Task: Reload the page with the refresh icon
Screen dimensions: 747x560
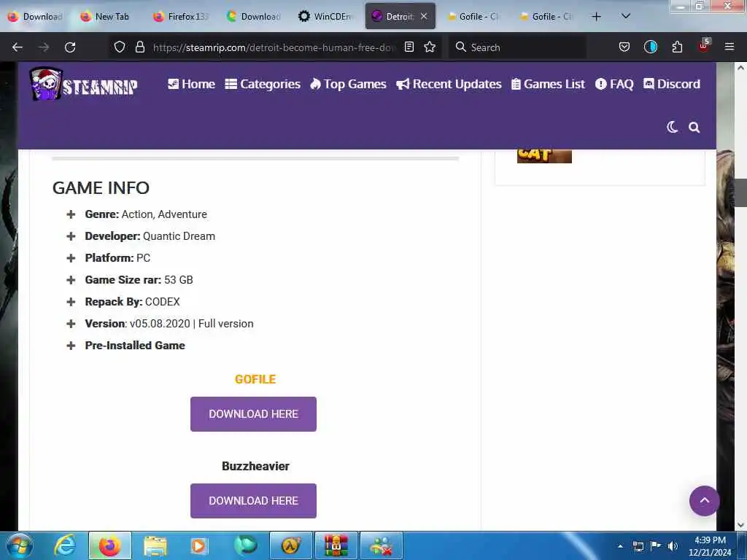Action: tap(70, 47)
